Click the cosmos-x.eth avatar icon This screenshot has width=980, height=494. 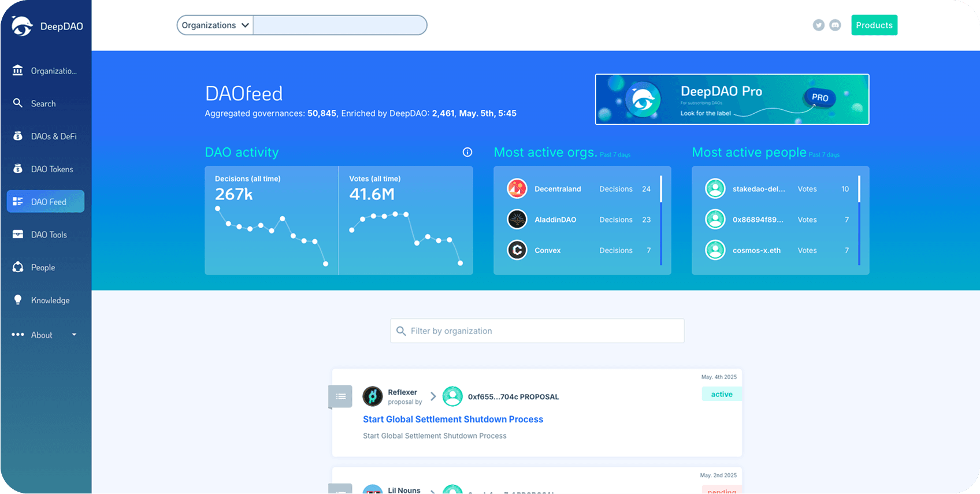(715, 250)
